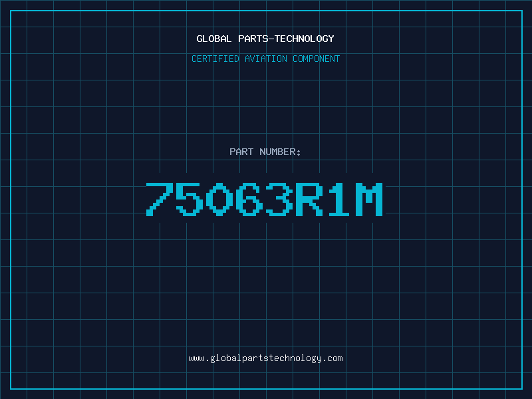Click the PART NUMBER: label
The image size is (532, 399).
pos(265,152)
